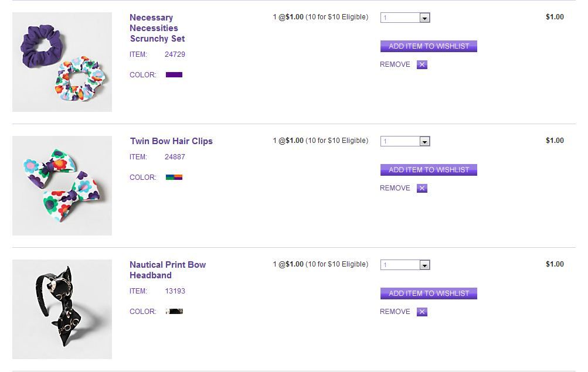This screenshot has width=588, height=372.
Task: Remove Nautical Print Bow Headband via X icon
Action: [x=422, y=312]
